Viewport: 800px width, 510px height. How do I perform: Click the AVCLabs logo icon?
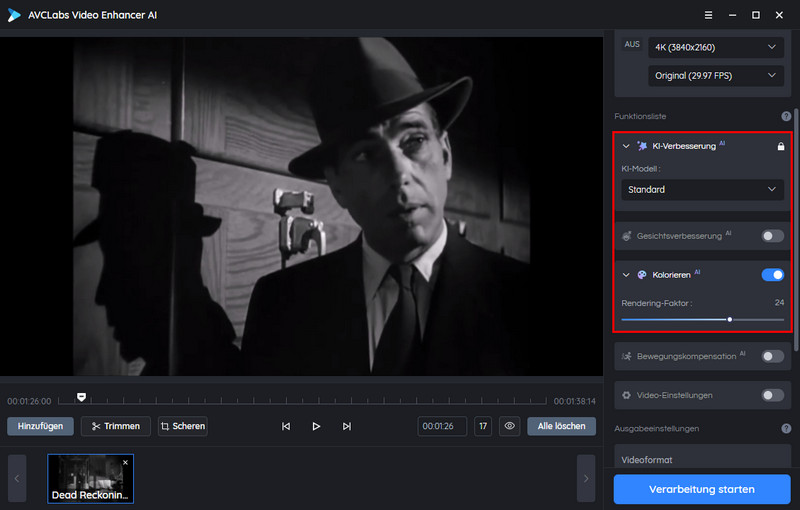click(x=14, y=15)
